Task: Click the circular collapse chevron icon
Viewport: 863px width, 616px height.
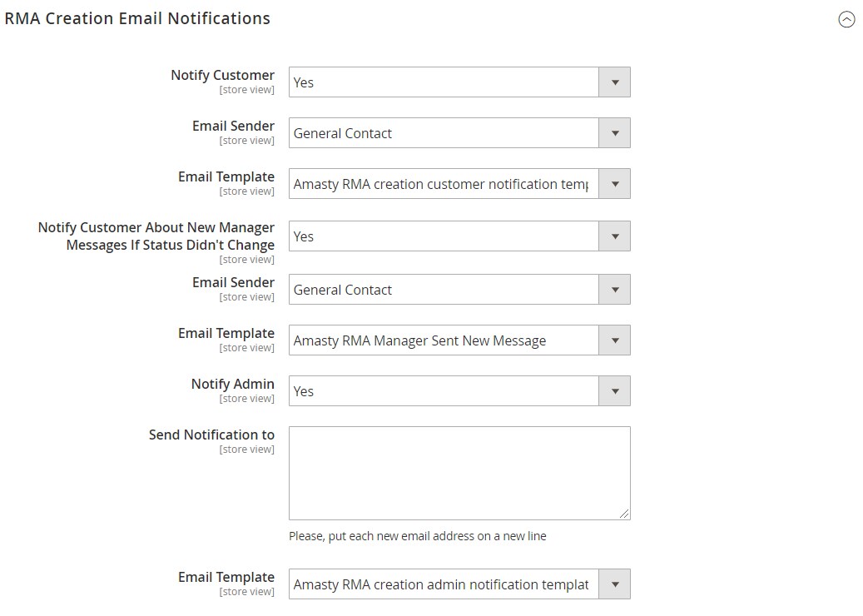Action: point(846,20)
